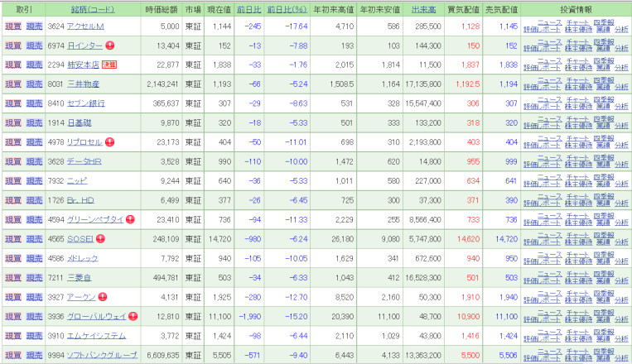632x364 pixels.
Task: Open 分析 link in 三菱自 row
Action: pos(621,281)
